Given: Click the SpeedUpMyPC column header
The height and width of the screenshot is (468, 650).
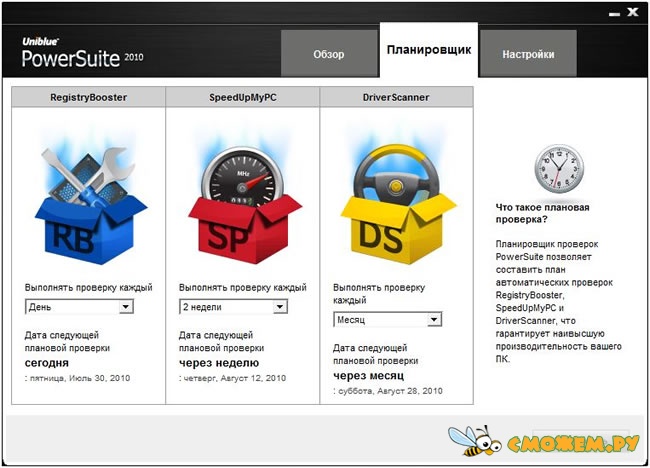Looking at the screenshot, I should coord(243,97).
